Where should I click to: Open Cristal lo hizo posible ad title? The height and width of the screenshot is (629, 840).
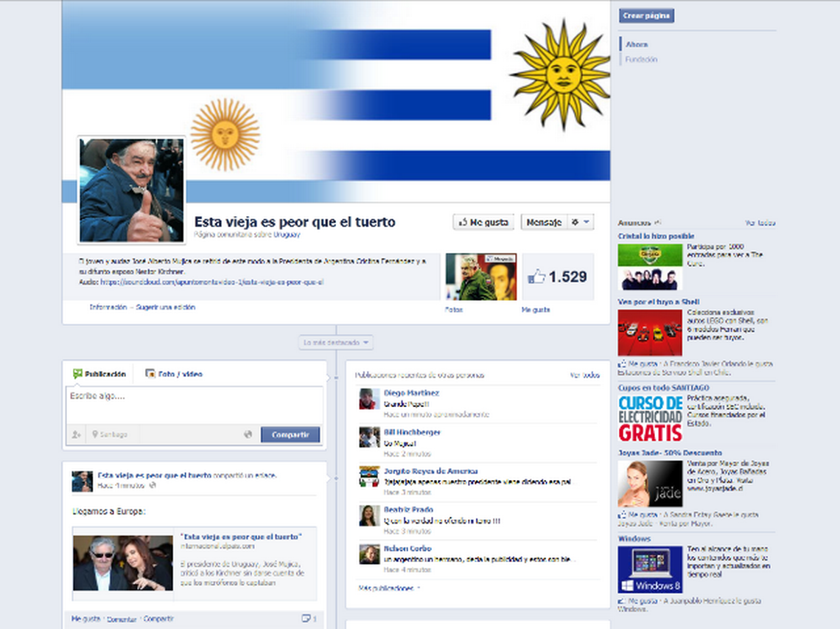click(x=656, y=236)
